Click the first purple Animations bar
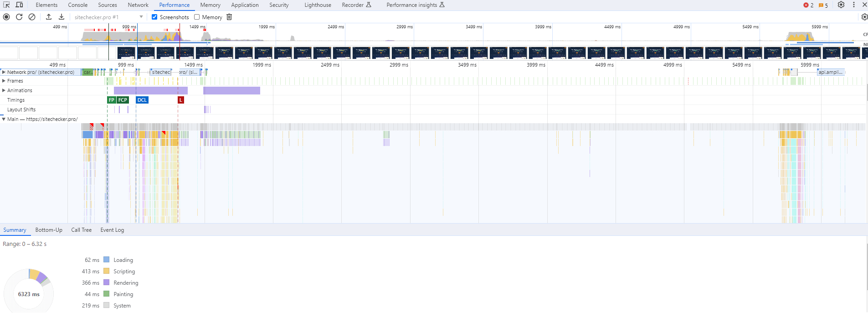The height and width of the screenshot is (313, 868). pyautogui.click(x=151, y=90)
